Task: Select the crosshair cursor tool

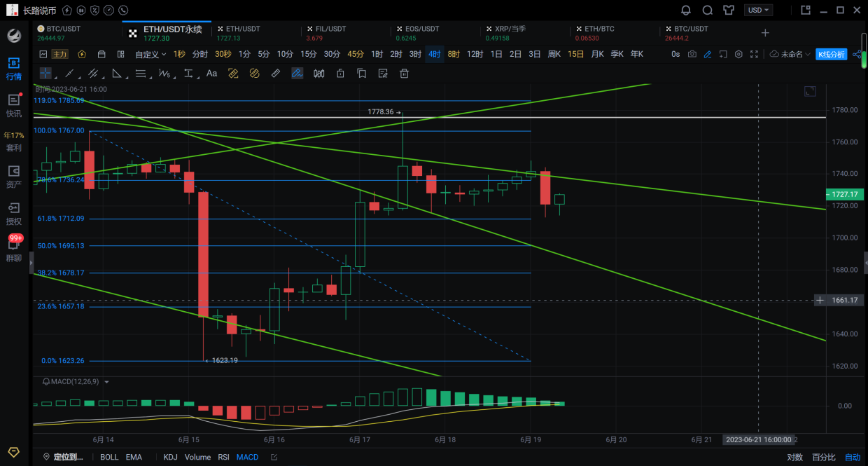Action: coord(45,73)
